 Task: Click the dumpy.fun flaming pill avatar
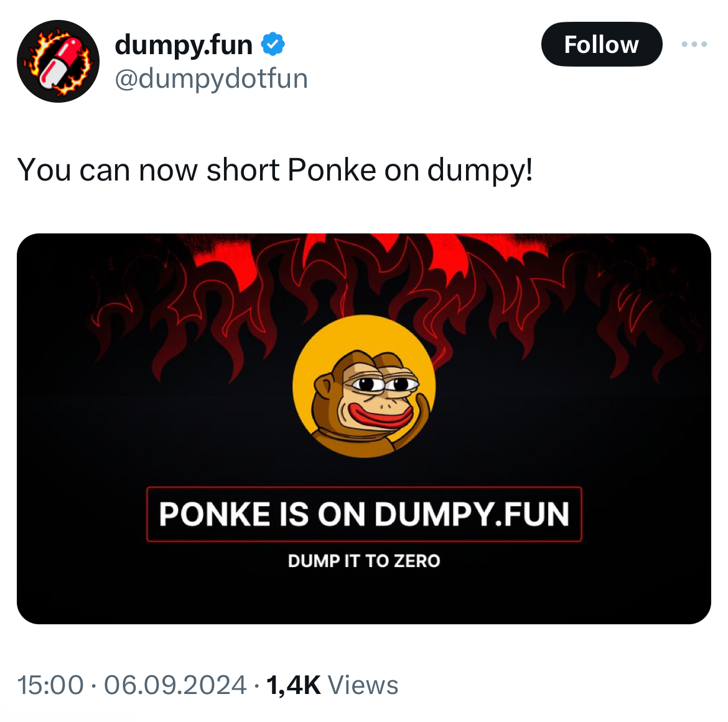58,61
